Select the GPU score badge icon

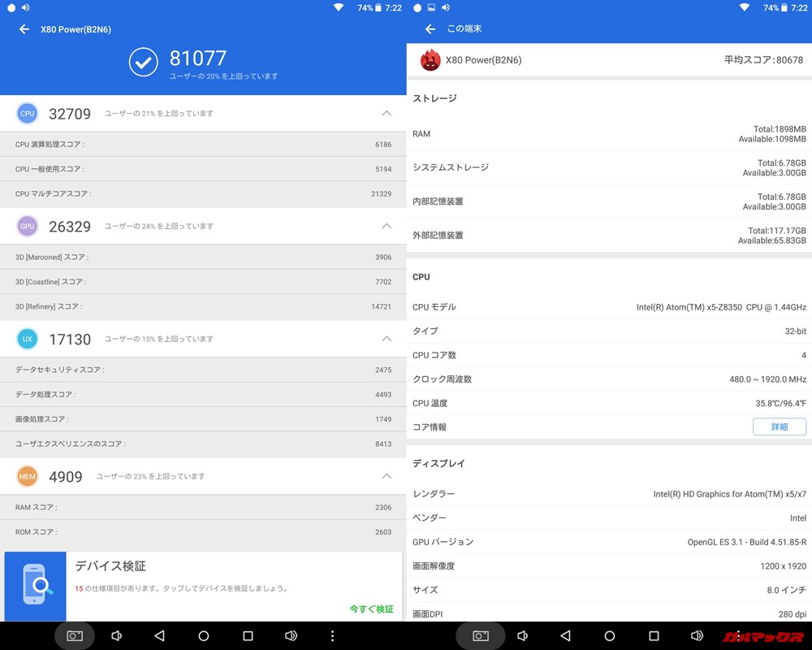point(27,226)
